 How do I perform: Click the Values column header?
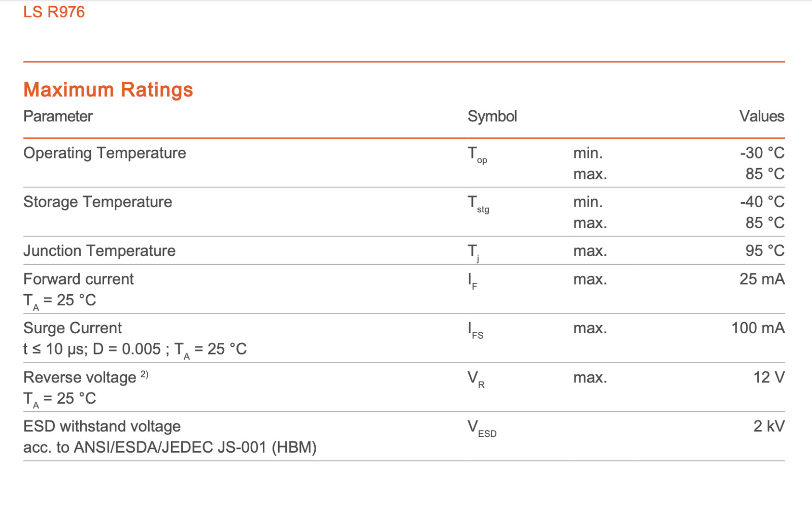(762, 116)
